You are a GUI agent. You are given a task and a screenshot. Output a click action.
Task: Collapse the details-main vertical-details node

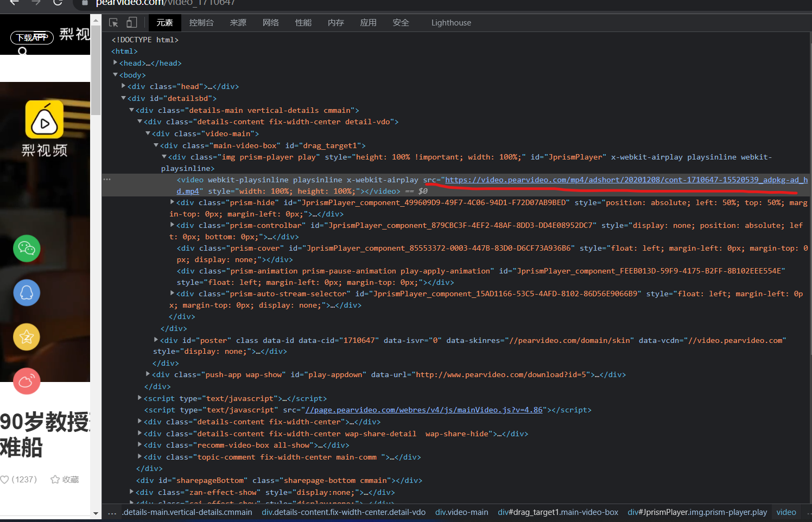pyautogui.click(x=131, y=110)
